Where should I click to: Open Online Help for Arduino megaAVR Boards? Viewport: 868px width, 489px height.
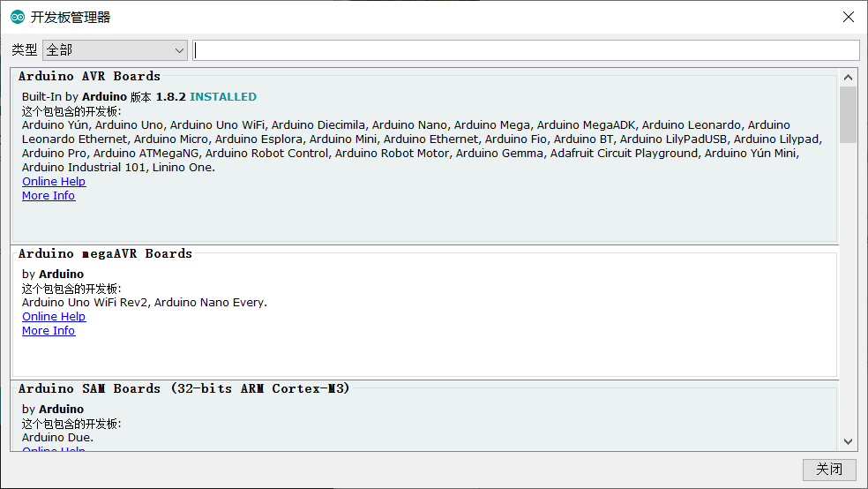[x=54, y=317]
